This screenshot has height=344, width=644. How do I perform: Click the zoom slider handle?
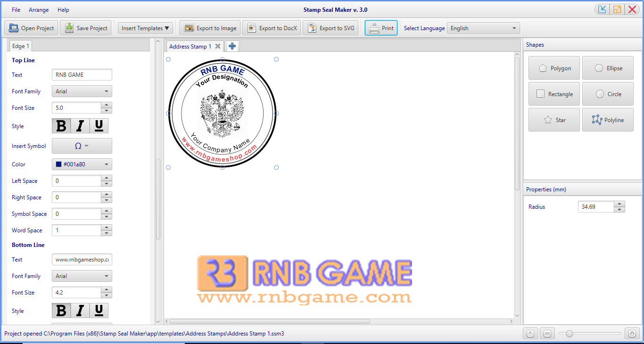coord(570,334)
